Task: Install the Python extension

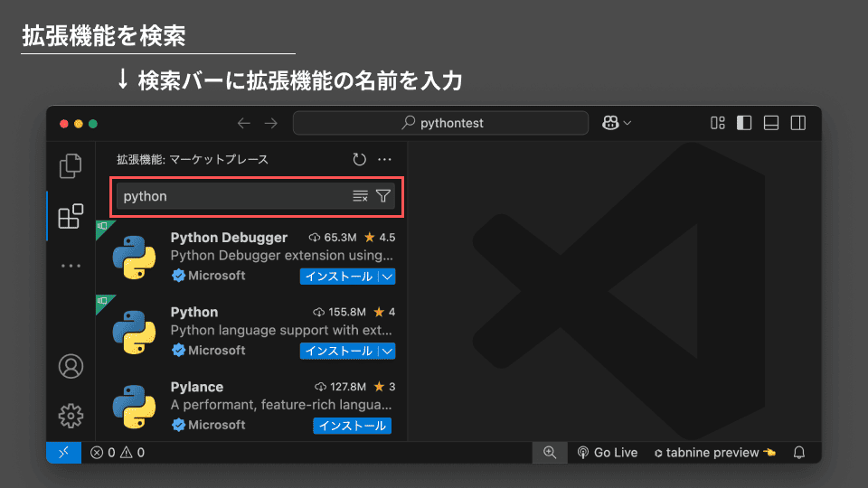Action: 339,351
